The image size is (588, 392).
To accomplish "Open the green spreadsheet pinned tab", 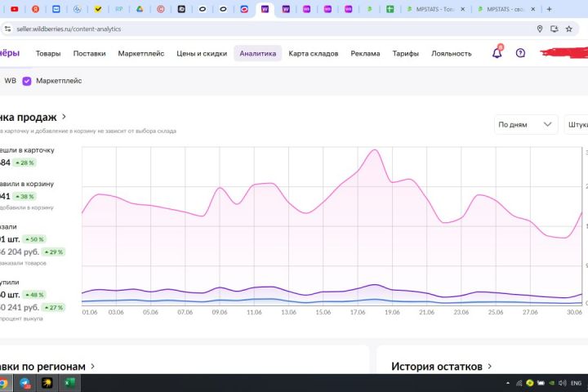I will [390, 9].
